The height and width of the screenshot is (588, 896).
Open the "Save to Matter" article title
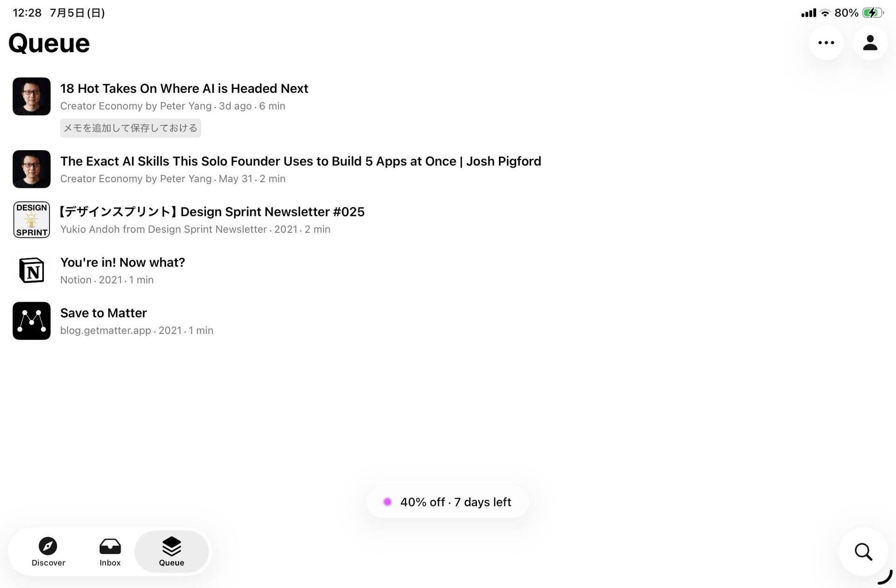pyautogui.click(x=104, y=313)
